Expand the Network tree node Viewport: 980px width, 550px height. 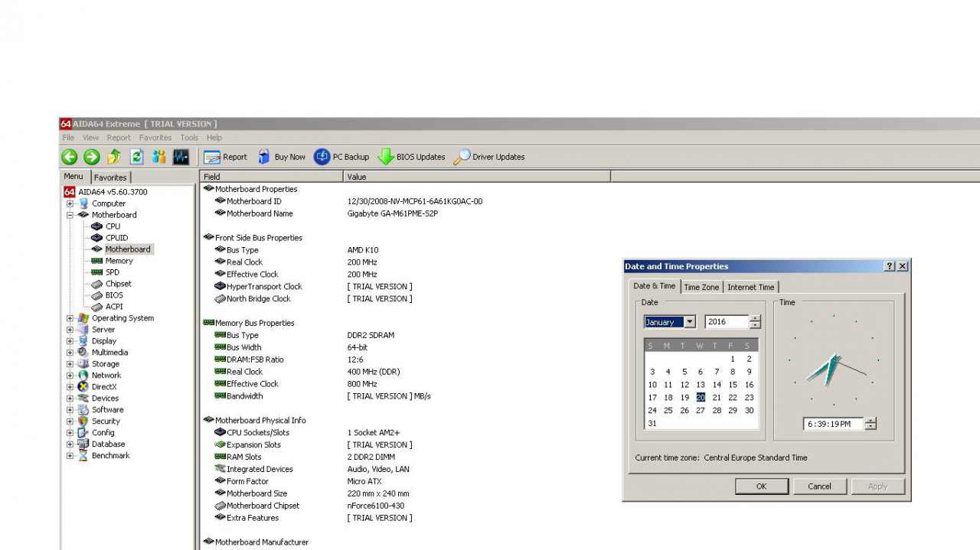coord(70,376)
